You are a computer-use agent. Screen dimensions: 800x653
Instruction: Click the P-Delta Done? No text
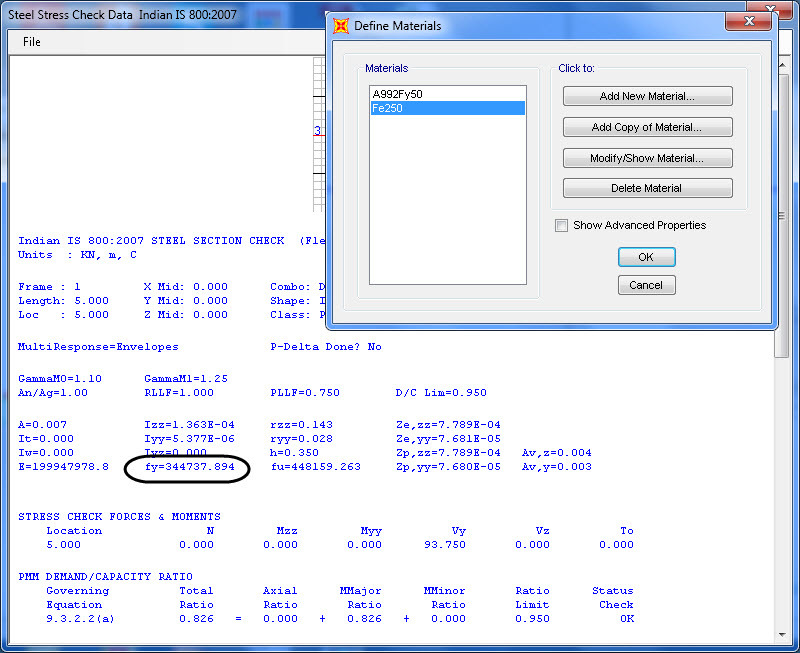[326, 347]
